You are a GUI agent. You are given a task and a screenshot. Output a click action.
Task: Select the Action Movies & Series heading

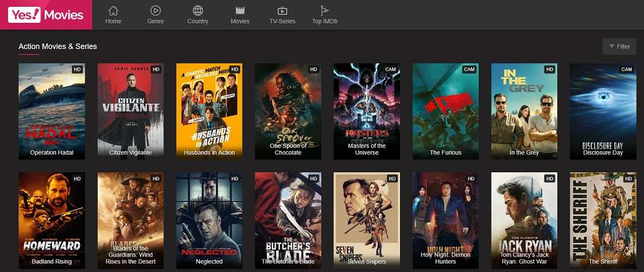(58, 46)
